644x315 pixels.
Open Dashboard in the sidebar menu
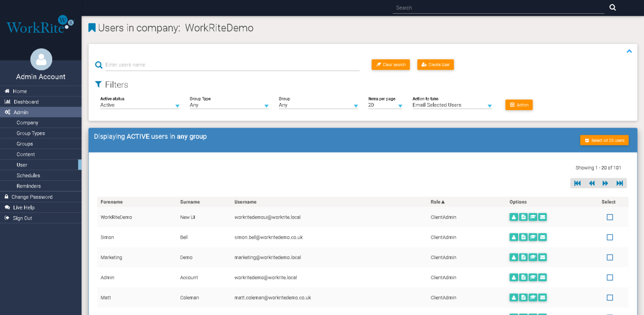26,102
